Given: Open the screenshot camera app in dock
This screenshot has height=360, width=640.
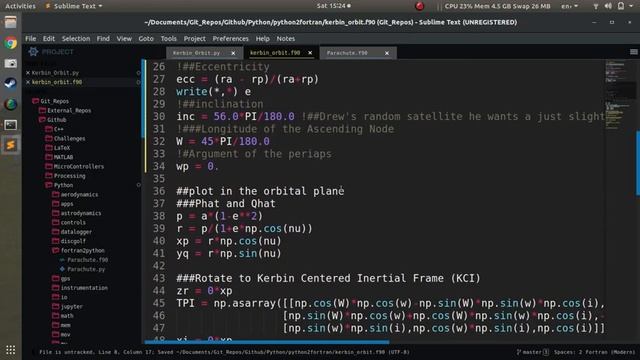Looking at the screenshot, I should click(x=11, y=63).
